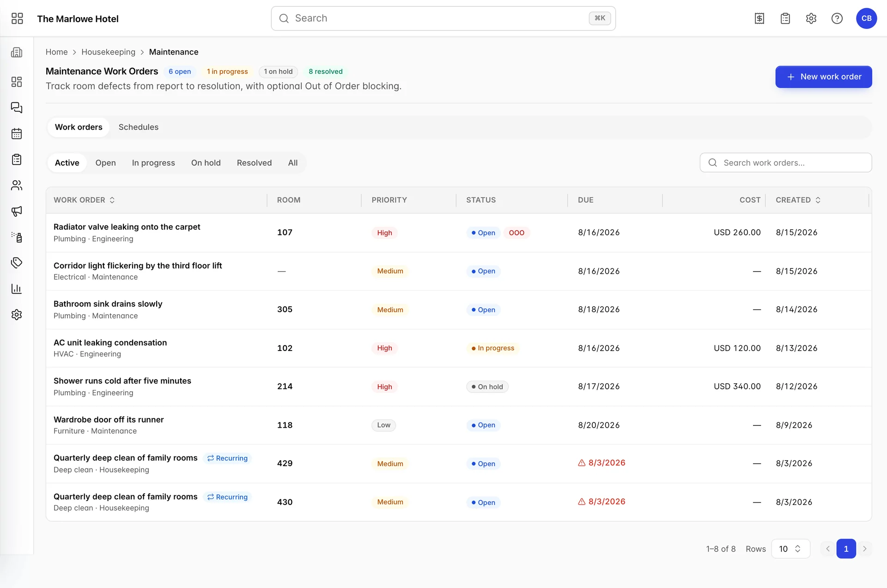Open the housekeeping spray bottle sidebar icon
Viewport: 887px width, 588px height.
pyautogui.click(x=17, y=237)
